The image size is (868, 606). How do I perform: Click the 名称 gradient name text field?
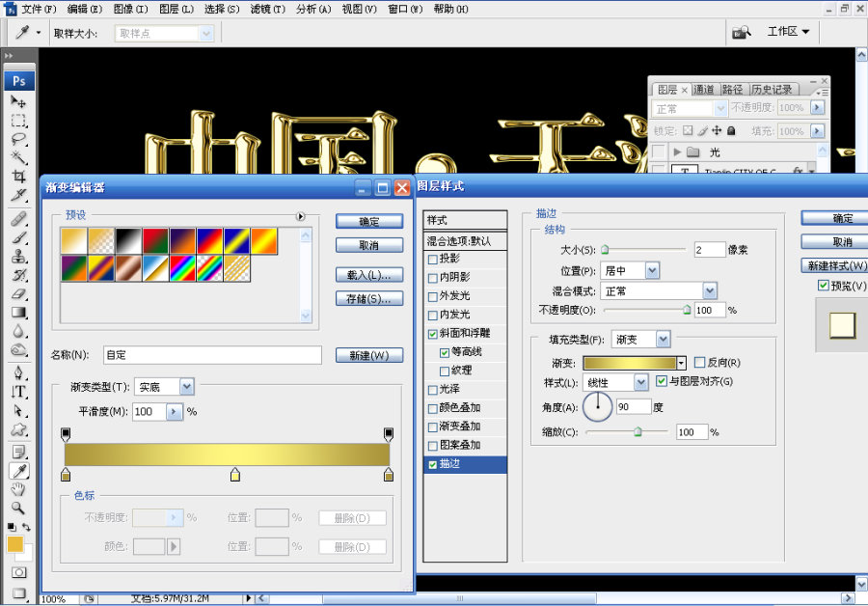(212, 355)
